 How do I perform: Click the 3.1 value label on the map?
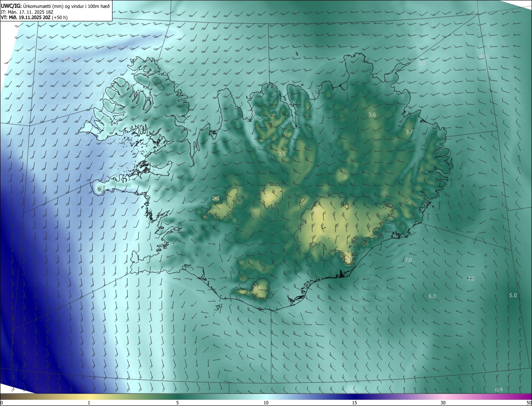[x=282, y=154]
